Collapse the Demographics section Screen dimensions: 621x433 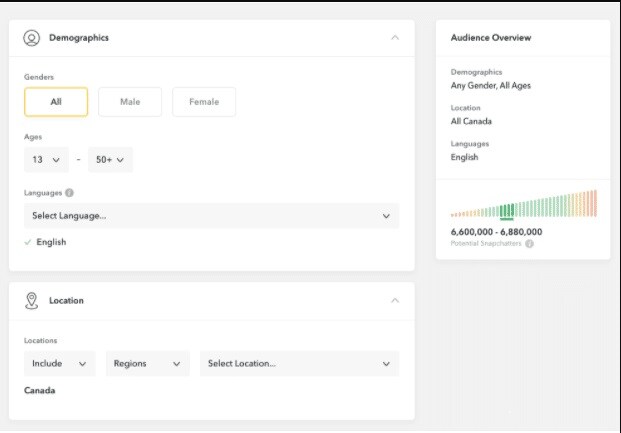(395, 38)
